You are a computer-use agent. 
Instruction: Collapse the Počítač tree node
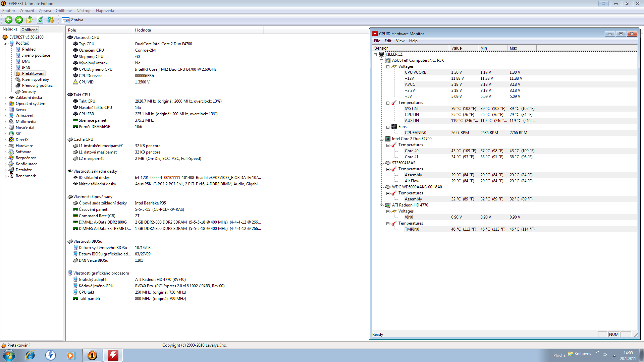pyautogui.click(x=5, y=44)
